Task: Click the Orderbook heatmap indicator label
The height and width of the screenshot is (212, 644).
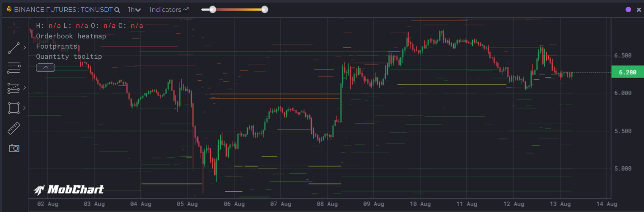Action: 71,36
